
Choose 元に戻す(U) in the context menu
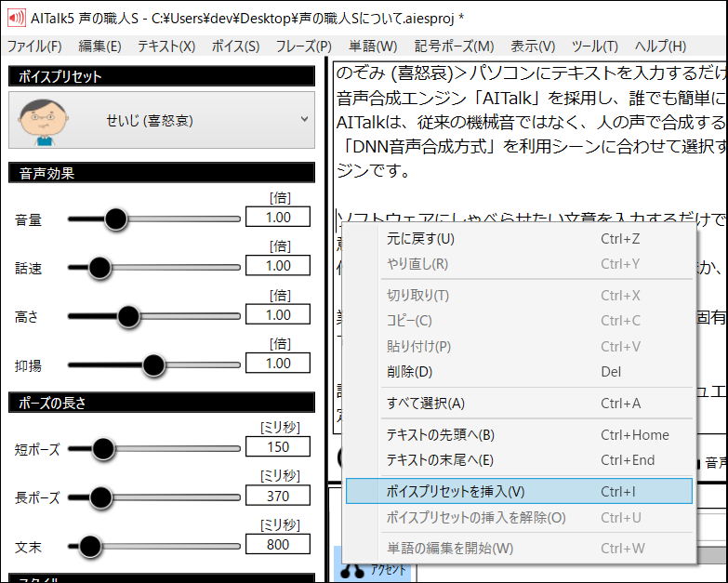tap(519, 239)
